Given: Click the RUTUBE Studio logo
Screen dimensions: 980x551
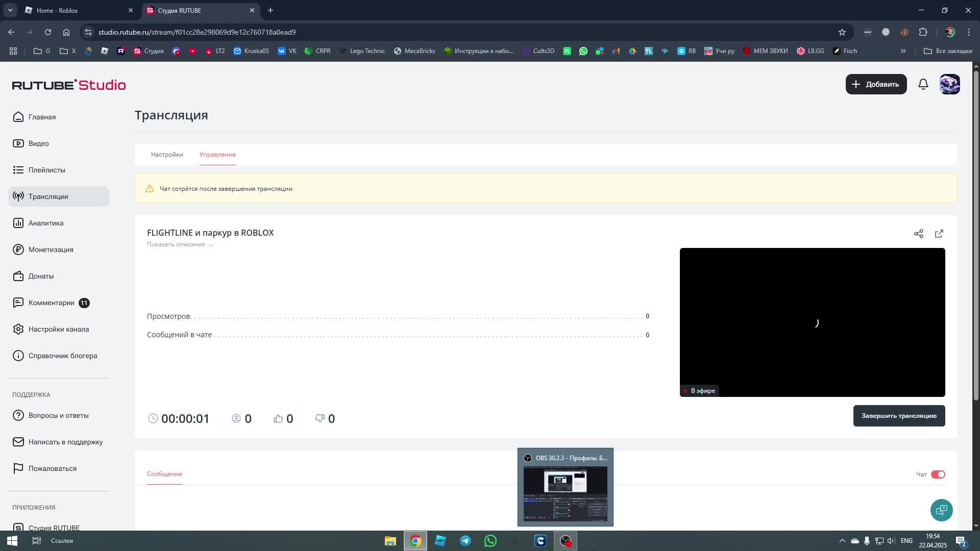Looking at the screenshot, I should point(69,85).
